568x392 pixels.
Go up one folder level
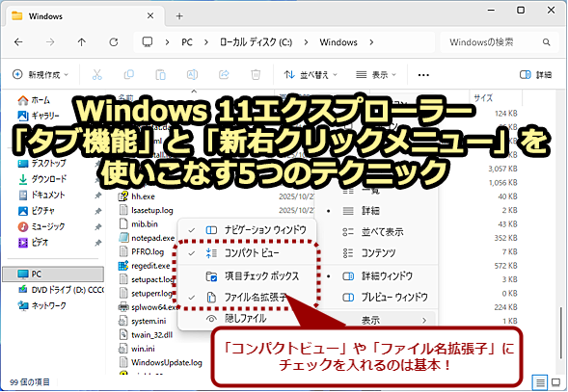point(82,42)
